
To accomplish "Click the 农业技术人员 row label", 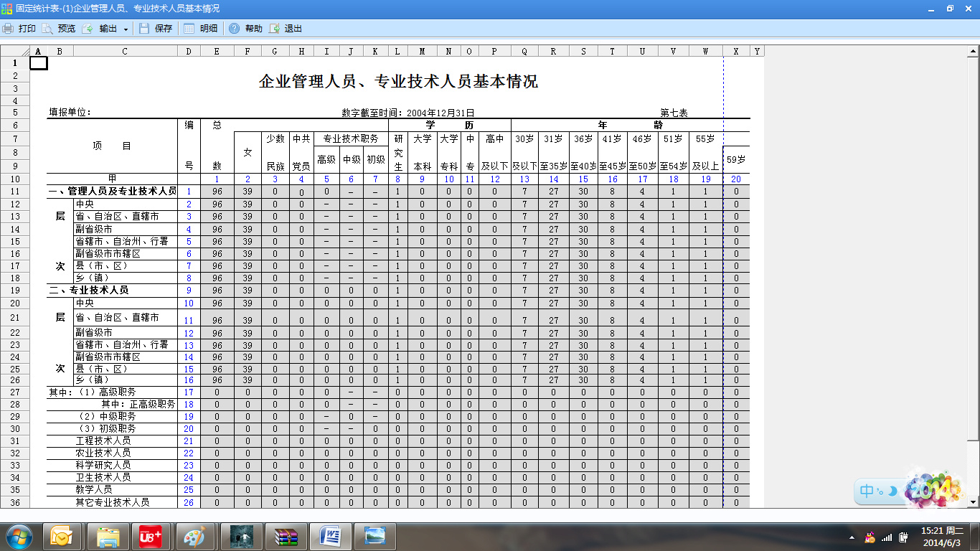I will pyautogui.click(x=103, y=453).
